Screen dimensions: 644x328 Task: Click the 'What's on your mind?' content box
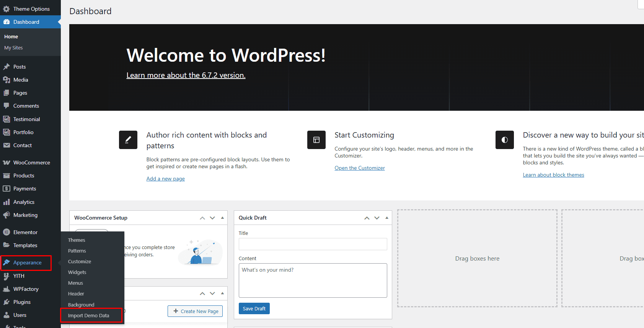pyautogui.click(x=313, y=280)
